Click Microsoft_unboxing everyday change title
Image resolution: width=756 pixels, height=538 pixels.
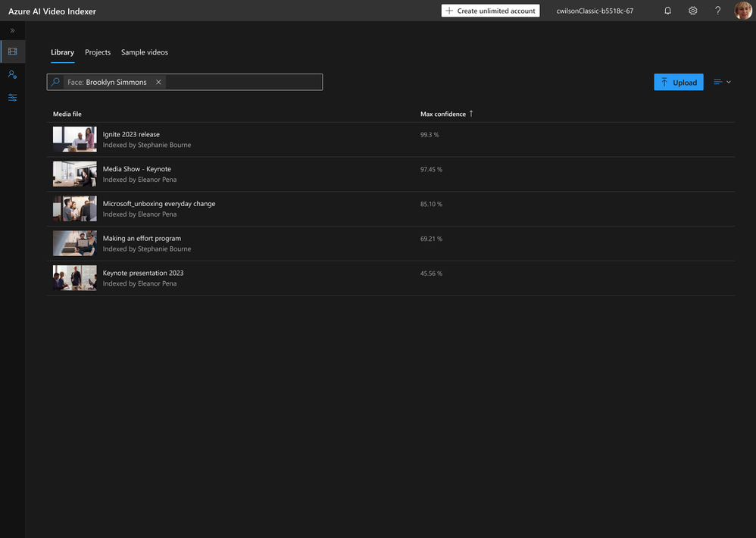point(159,203)
